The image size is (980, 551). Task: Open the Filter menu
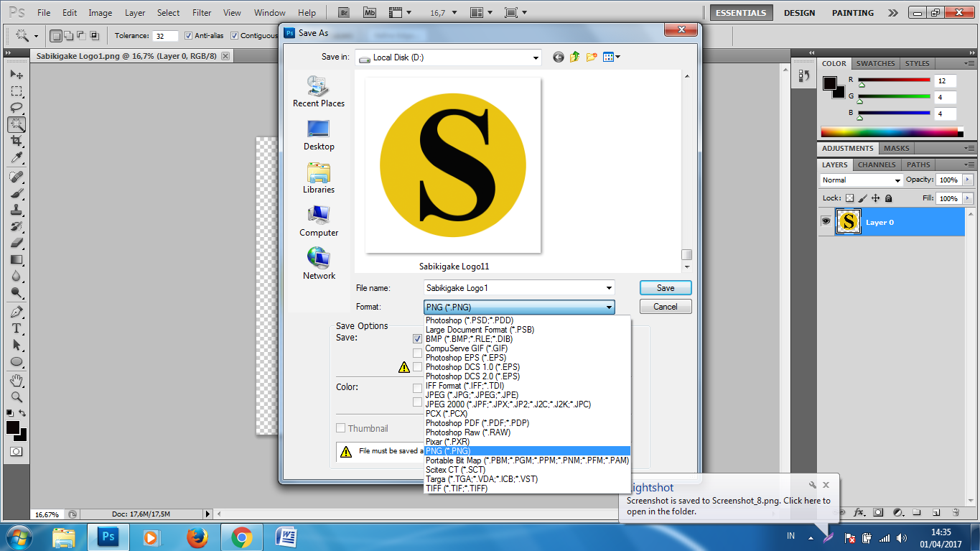(x=202, y=12)
